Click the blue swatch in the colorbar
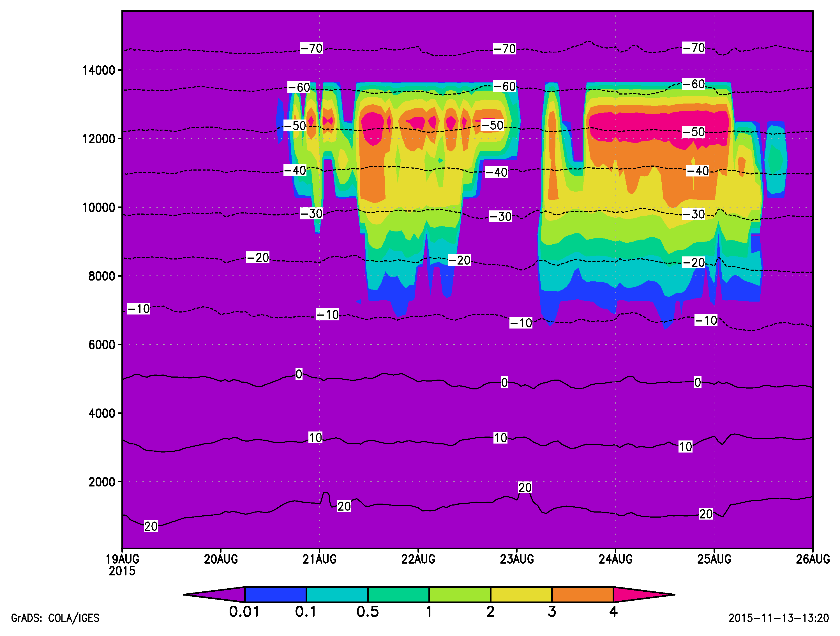The height and width of the screenshot is (636, 840). tap(276, 594)
